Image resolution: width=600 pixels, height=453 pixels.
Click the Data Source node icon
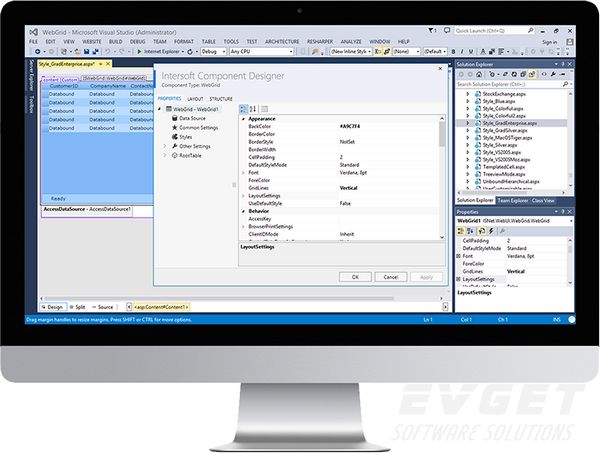pos(175,118)
